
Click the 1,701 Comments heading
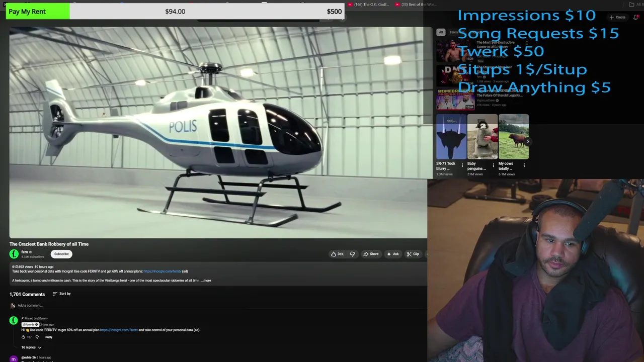tap(27, 294)
